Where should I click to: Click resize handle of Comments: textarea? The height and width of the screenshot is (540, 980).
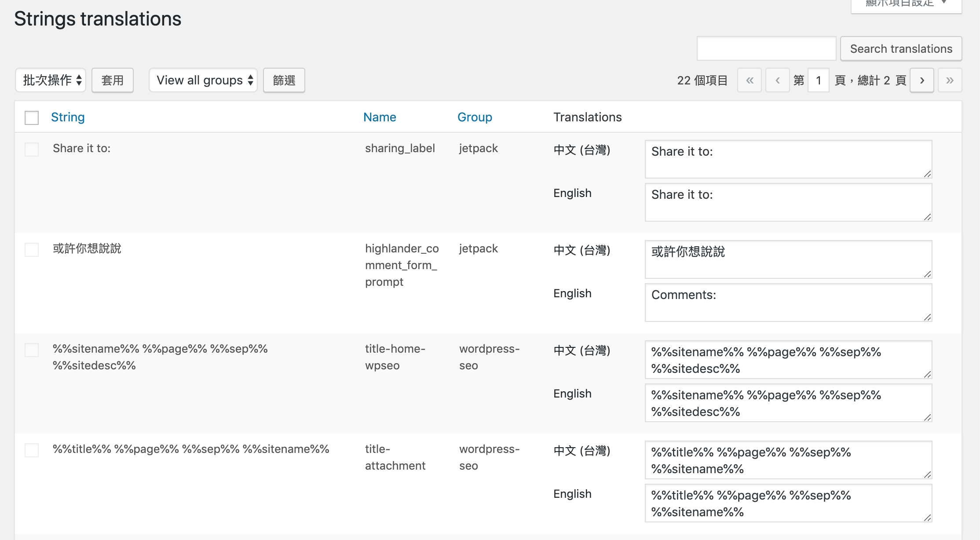point(927,317)
